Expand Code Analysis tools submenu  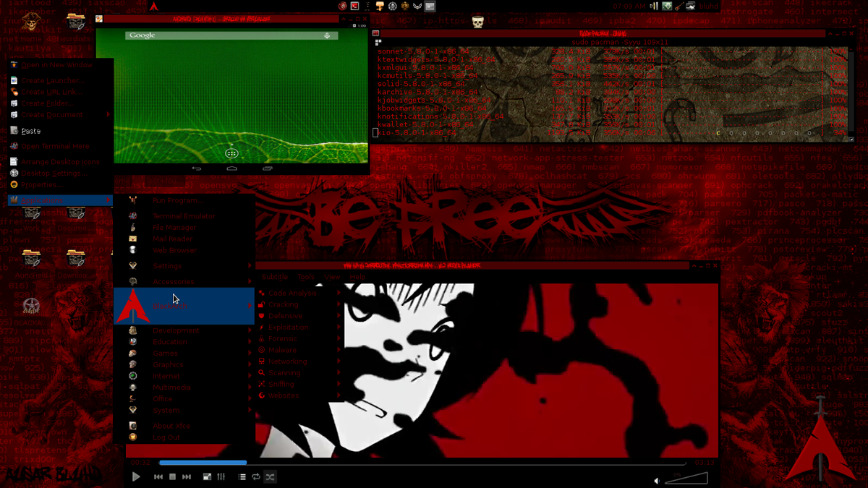(x=299, y=294)
